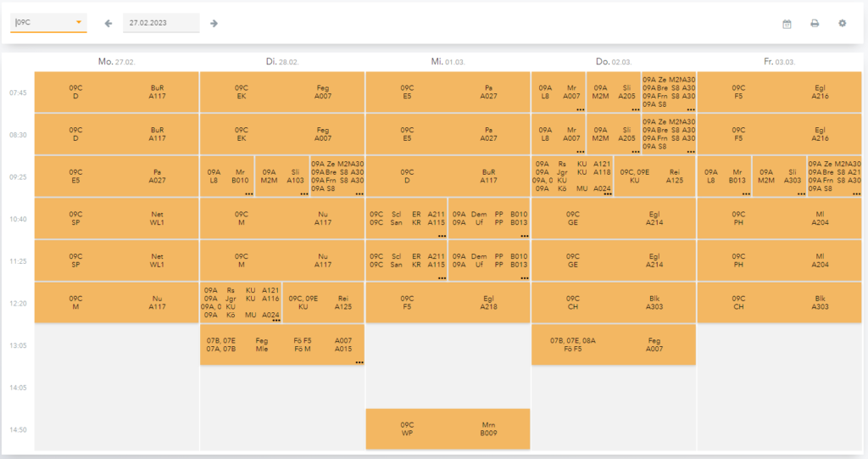Screen dimensions: 868x459
Task: Switch to the Mi. 01.03. day column header
Action: [x=448, y=62]
